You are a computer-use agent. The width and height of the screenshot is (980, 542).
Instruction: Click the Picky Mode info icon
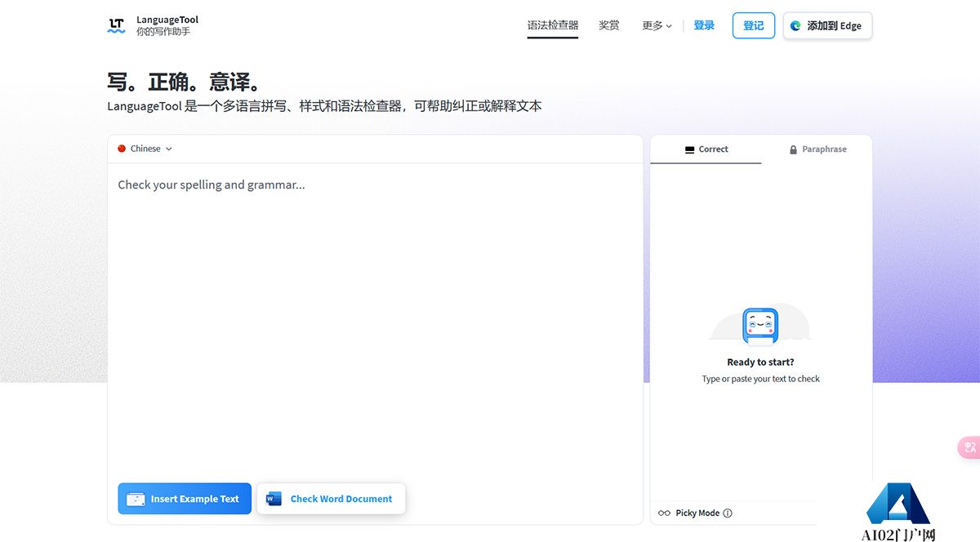tap(728, 513)
